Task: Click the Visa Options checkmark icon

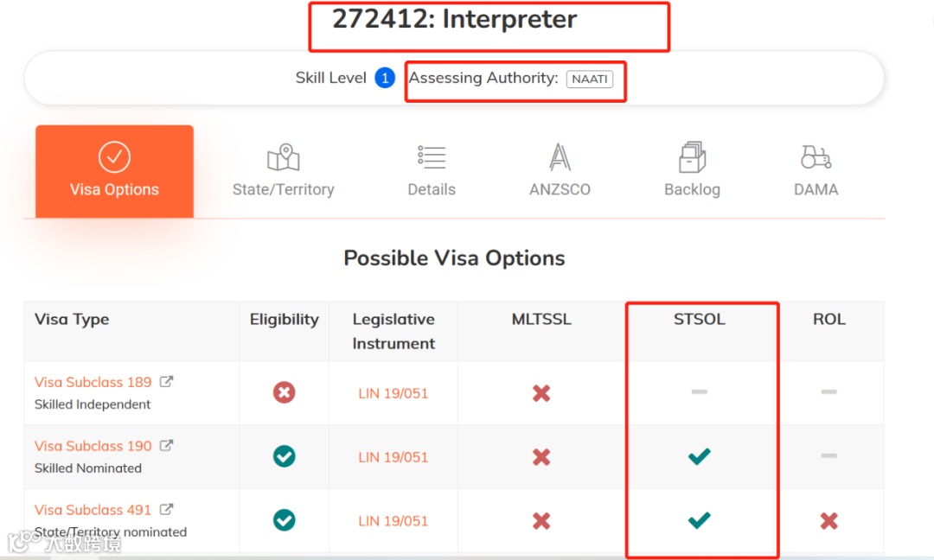Action: pos(114,157)
